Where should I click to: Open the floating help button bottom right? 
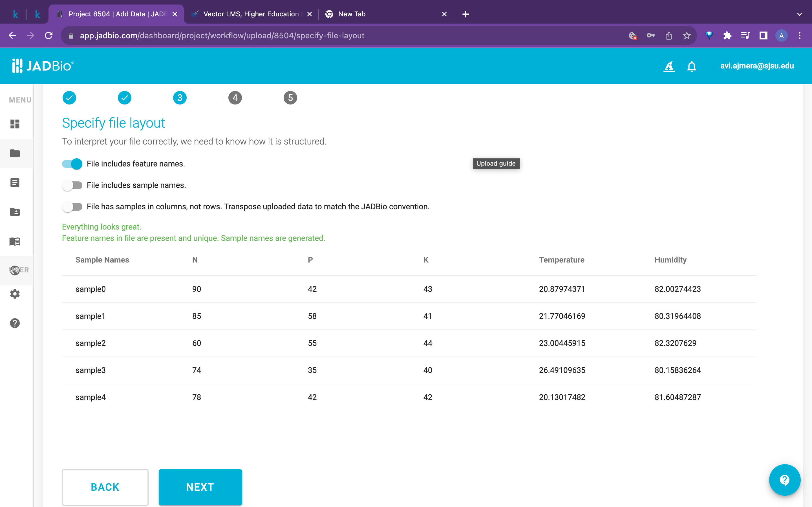(785, 480)
